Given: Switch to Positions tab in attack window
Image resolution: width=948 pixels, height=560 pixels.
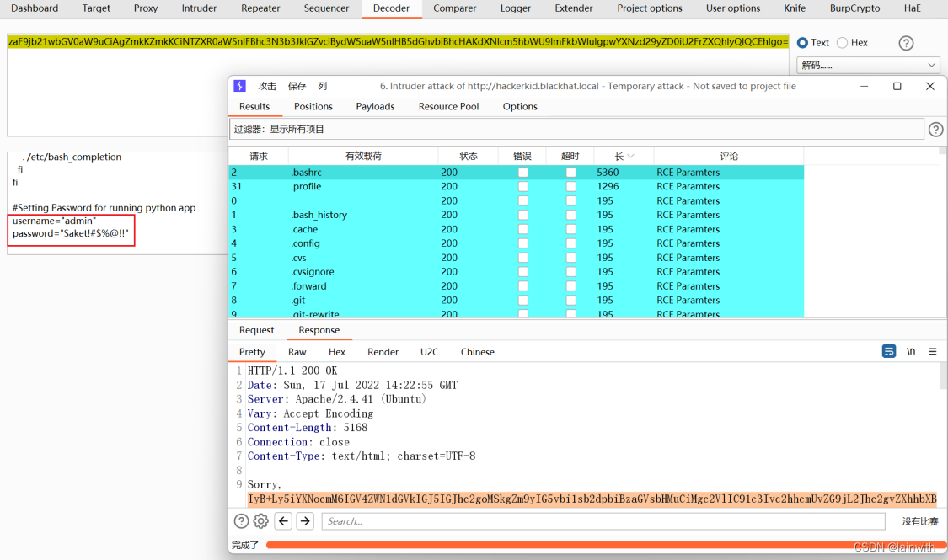Looking at the screenshot, I should click(x=313, y=106).
